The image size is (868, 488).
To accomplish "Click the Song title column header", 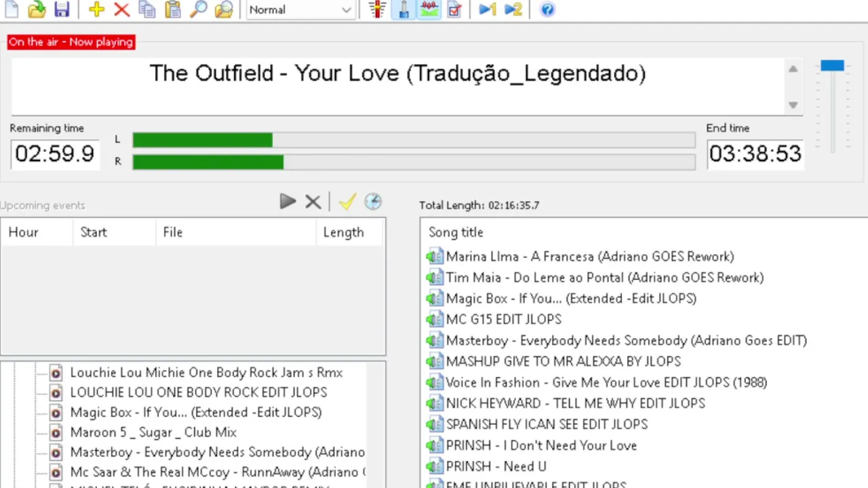I will point(456,232).
